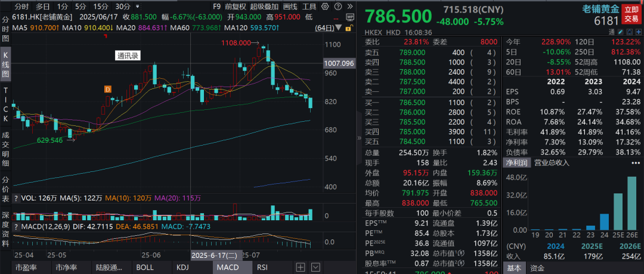
Task: Click 买一 price 786.500
Action: pyautogui.click(x=413, y=103)
